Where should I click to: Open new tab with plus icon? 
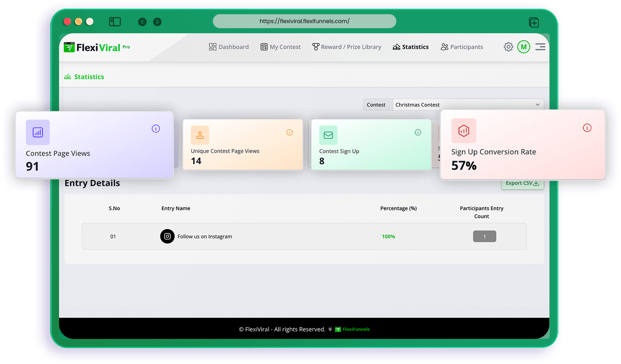534,23
